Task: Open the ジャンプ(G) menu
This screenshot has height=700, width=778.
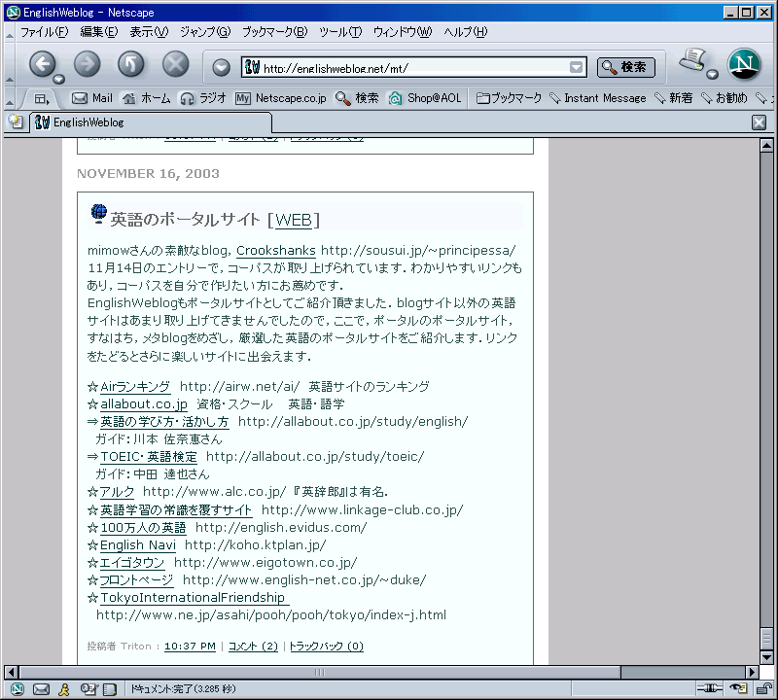Action: pyautogui.click(x=205, y=32)
